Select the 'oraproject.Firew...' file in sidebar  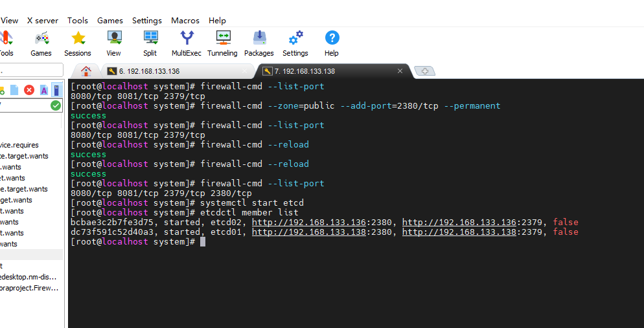pos(29,289)
